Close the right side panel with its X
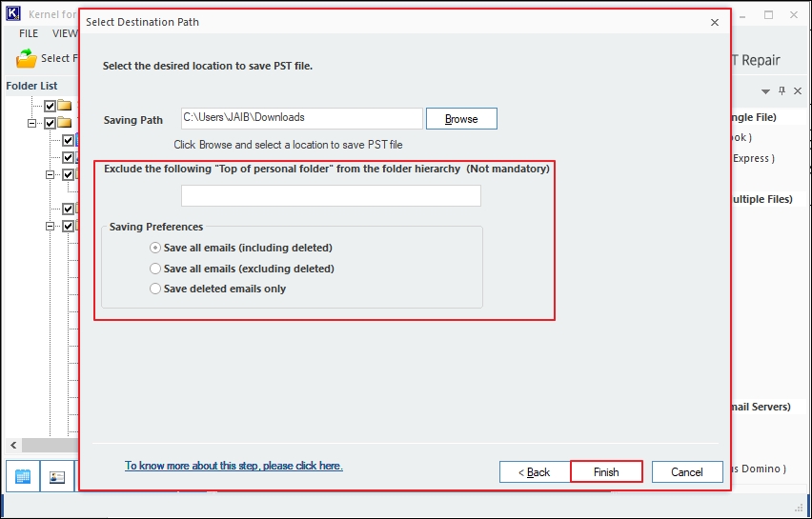The width and height of the screenshot is (812, 519). [798, 91]
